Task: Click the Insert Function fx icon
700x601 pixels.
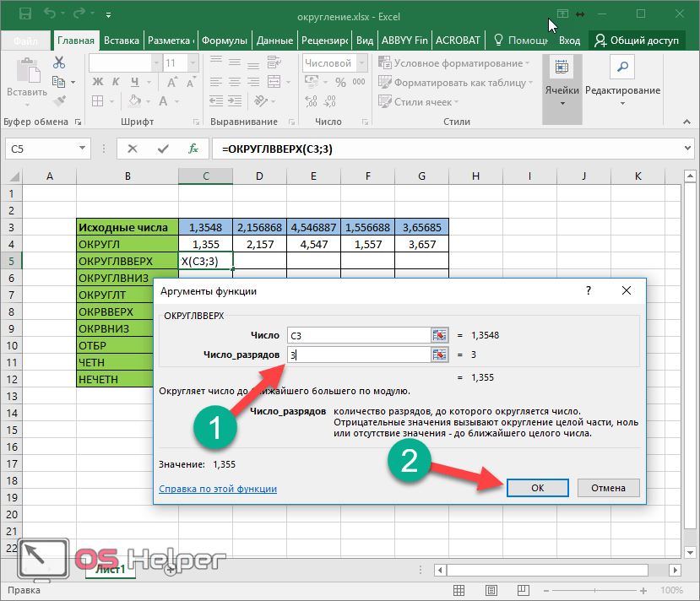Action: click(193, 149)
